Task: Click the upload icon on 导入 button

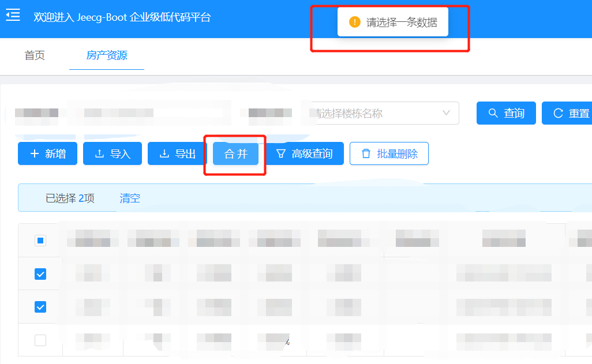Action: (99, 153)
